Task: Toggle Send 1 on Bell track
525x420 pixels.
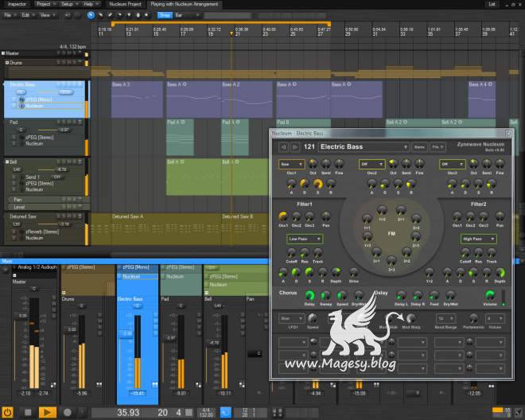Action: 21,177
